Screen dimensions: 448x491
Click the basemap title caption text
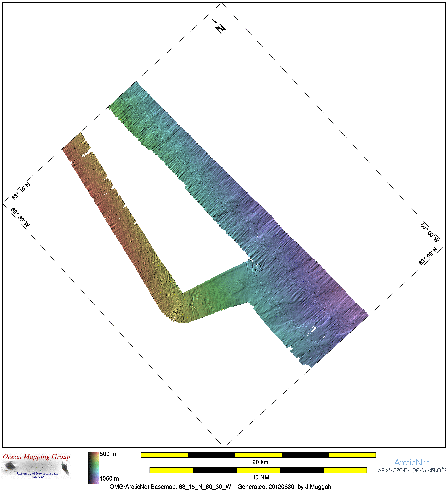pos(220,487)
